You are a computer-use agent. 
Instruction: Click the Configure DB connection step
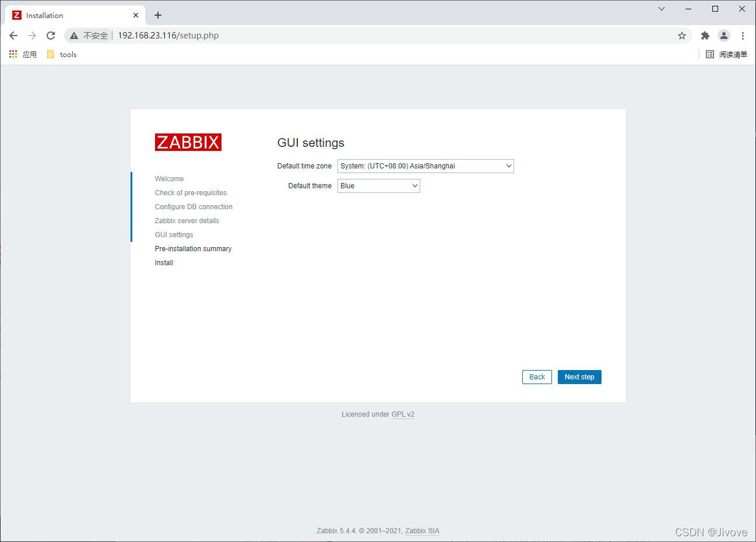pos(194,207)
